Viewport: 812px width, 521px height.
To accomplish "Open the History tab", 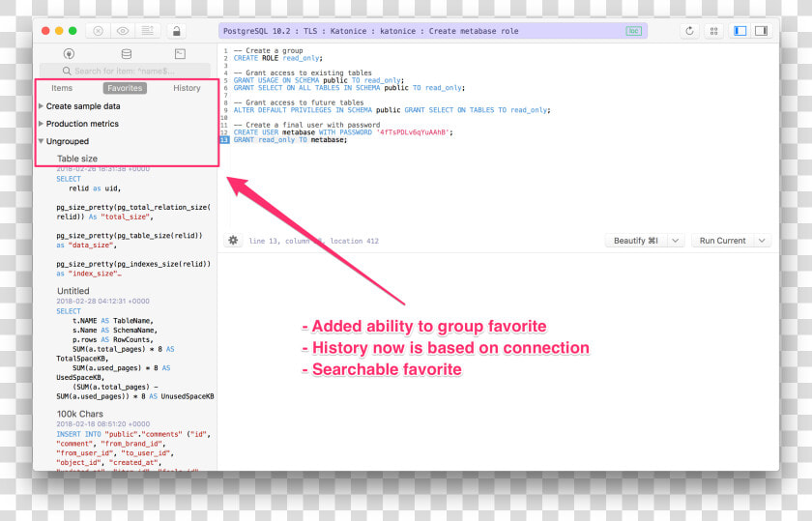I will tap(187, 88).
